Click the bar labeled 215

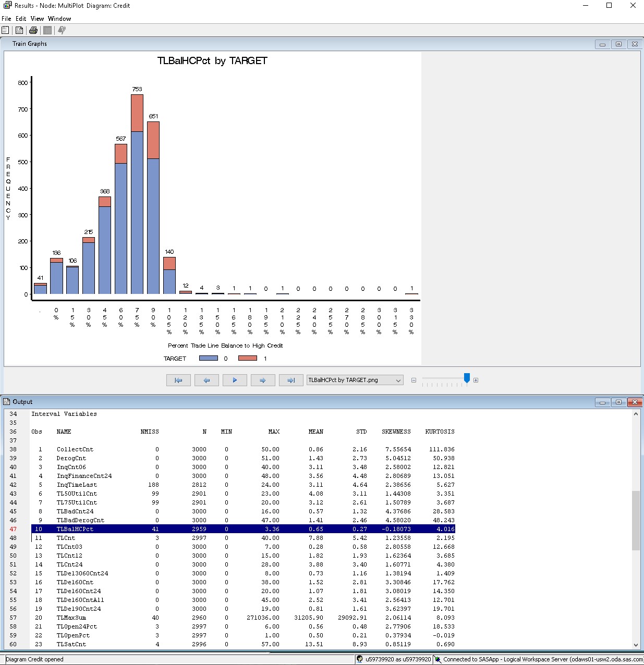pos(89,266)
